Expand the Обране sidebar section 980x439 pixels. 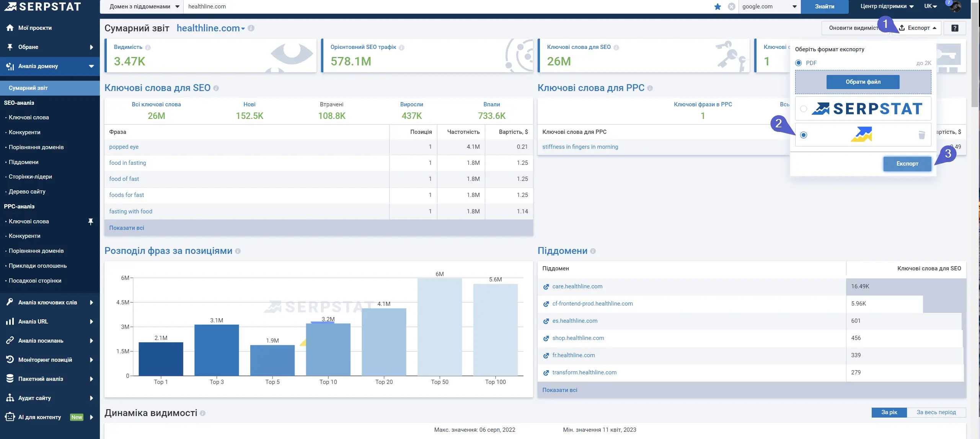click(x=91, y=47)
